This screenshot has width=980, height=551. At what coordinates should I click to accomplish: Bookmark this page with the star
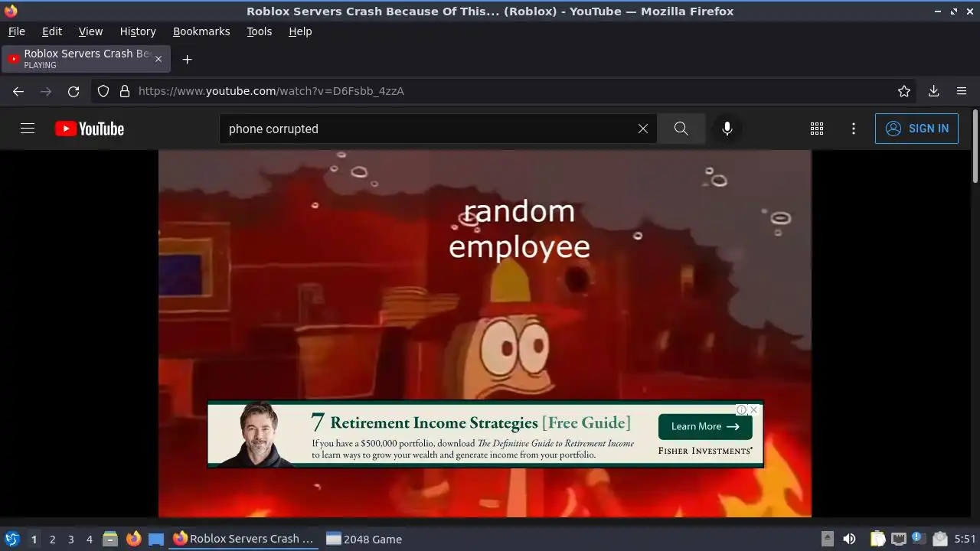[x=904, y=91]
